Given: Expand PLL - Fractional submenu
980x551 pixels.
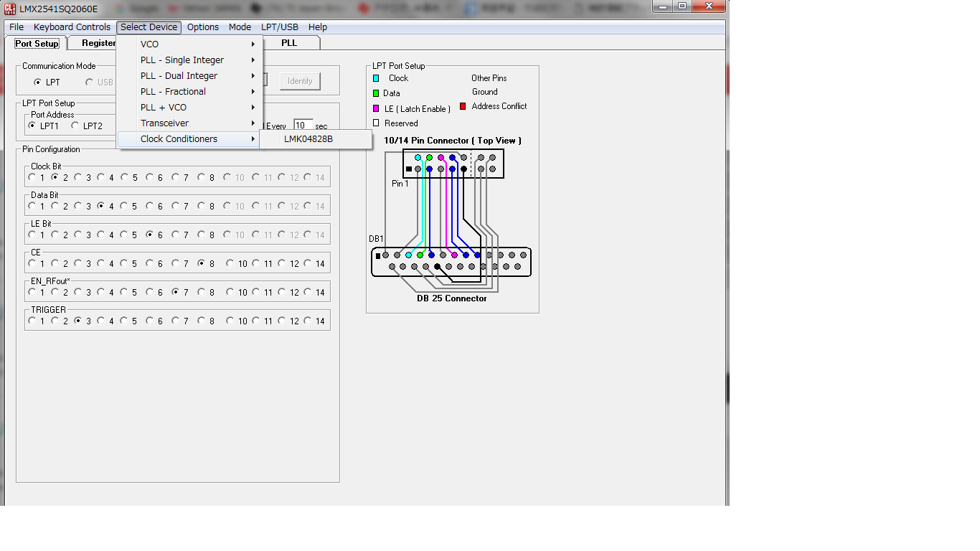Looking at the screenshot, I should point(190,92).
